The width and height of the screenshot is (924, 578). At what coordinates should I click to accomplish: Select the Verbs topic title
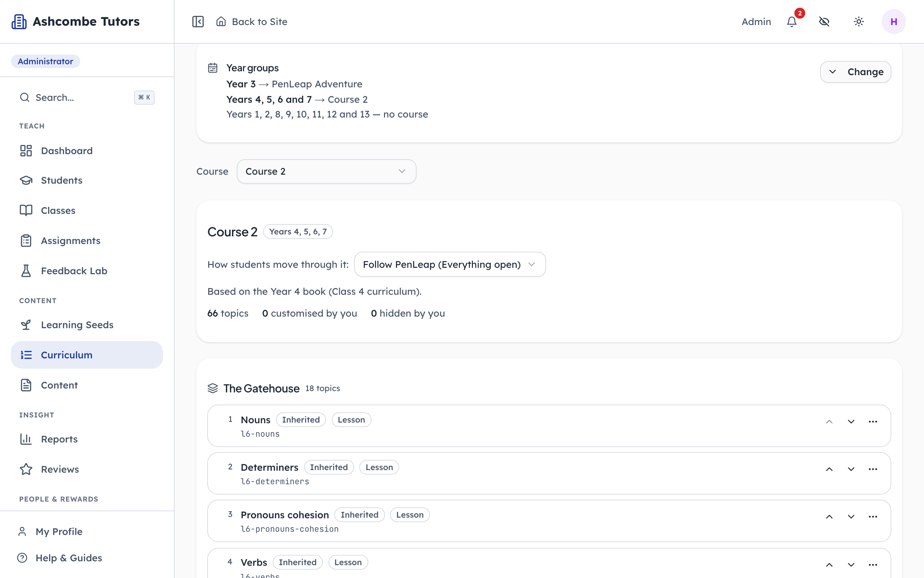click(254, 562)
